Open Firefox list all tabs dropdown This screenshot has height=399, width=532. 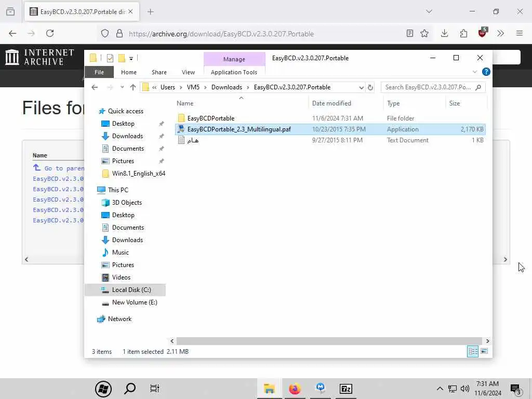tap(429, 11)
